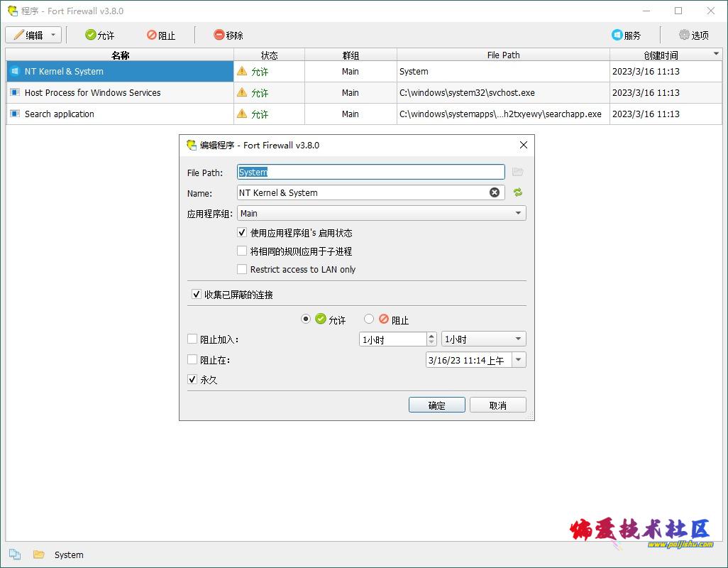Click the 编辑 pencil toolbar button
Screen dimensions: 728x568
click(28, 35)
